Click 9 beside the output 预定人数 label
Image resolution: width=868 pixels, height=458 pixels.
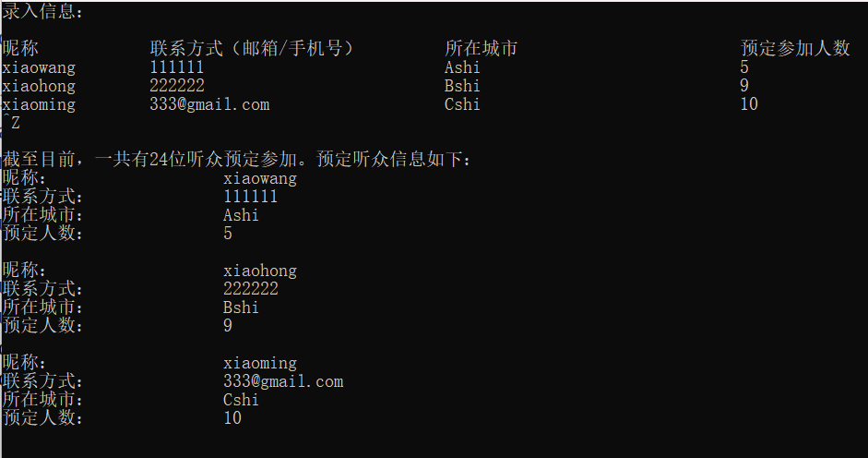pos(228,326)
